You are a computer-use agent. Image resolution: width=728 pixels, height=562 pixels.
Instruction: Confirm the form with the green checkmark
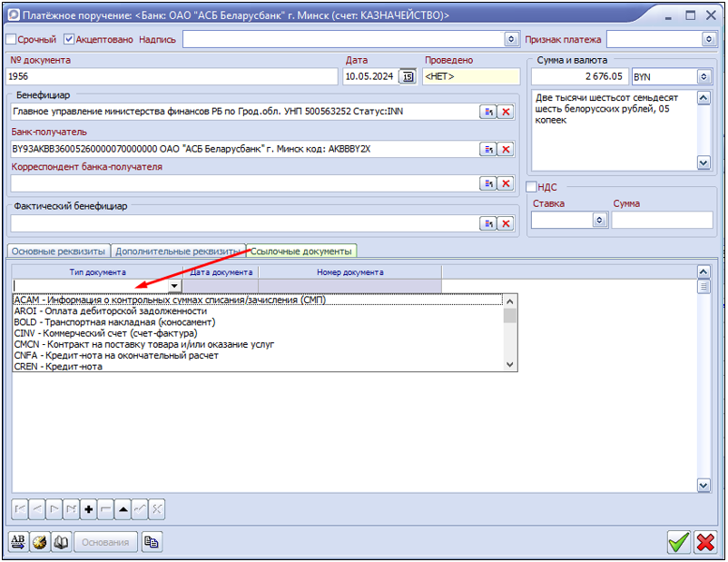(678, 543)
